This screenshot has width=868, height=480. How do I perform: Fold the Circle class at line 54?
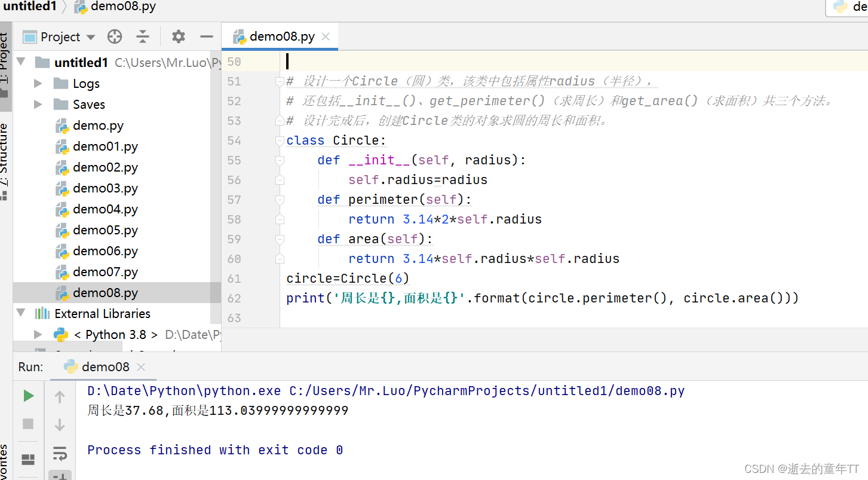coord(280,140)
